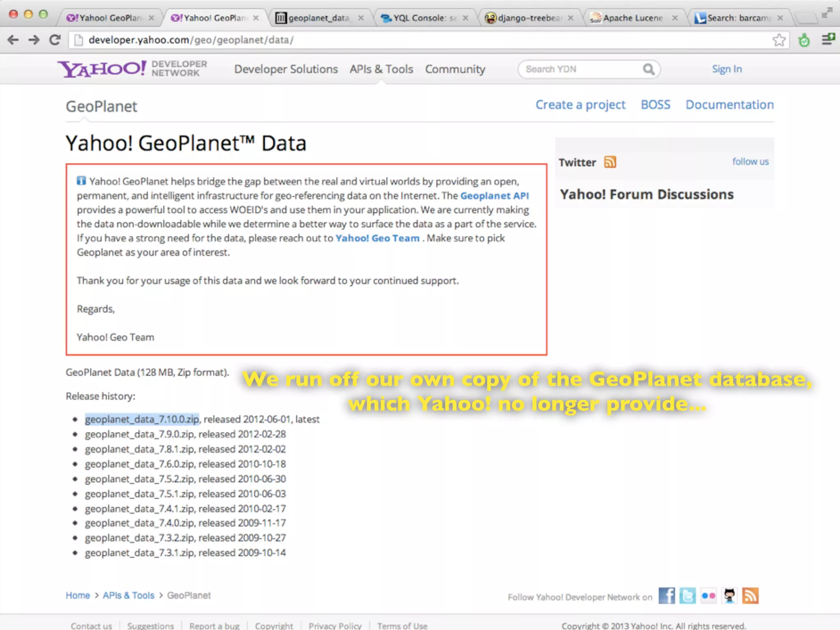
Task: Close the django-treebeard tab
Action: point(571,18)
